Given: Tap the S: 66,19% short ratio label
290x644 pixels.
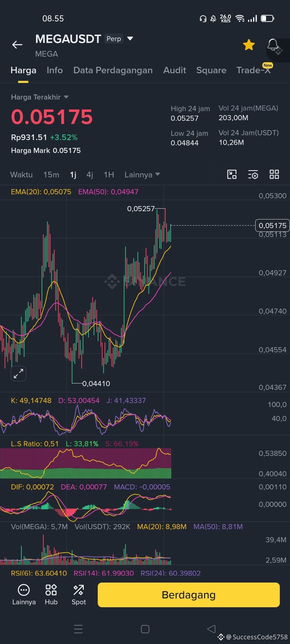Looking at the screenshot, I should click(x=122, y=444).
